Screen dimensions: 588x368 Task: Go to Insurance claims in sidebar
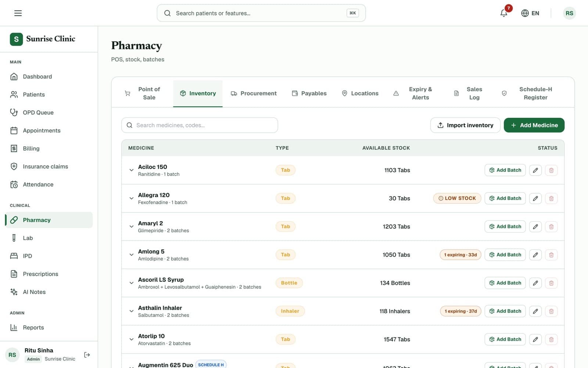[x=49, y=167]
